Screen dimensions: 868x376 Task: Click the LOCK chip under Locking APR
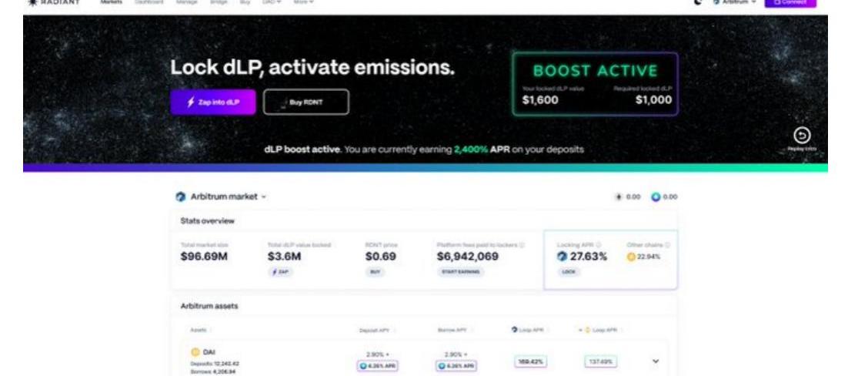point(568,272)
